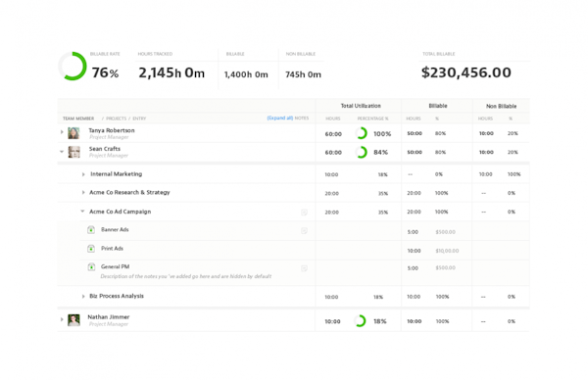This screenshot has width=588, height=380.
Task: Expand the Biz Process Analysis project
Action: point(83,296)
